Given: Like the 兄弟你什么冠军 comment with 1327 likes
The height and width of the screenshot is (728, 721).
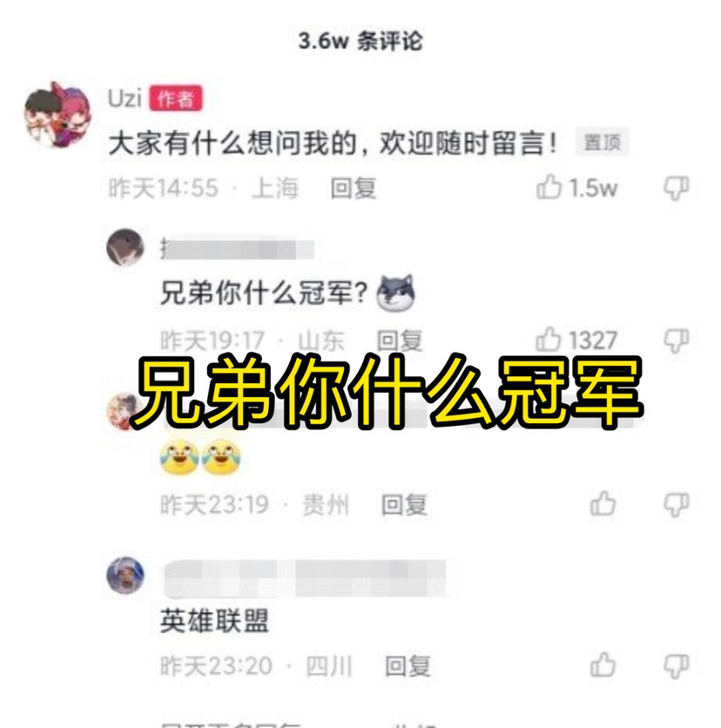Looking at the screenshot, I should [x=549, y=339].
